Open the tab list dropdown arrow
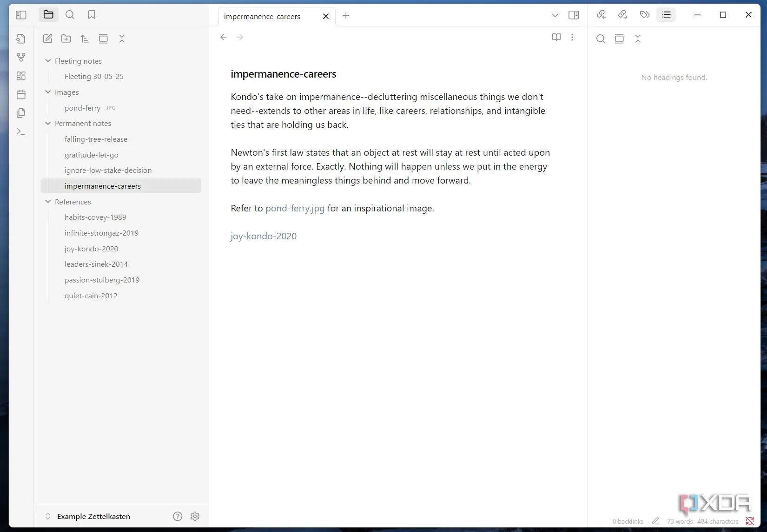The image size is (767, 532). tap(555, 15)
